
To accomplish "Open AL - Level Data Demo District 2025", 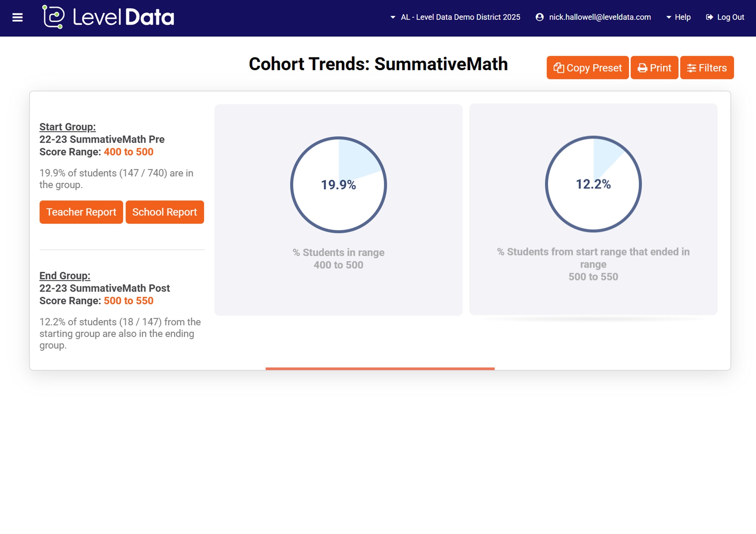I will [x=460, y=17].
